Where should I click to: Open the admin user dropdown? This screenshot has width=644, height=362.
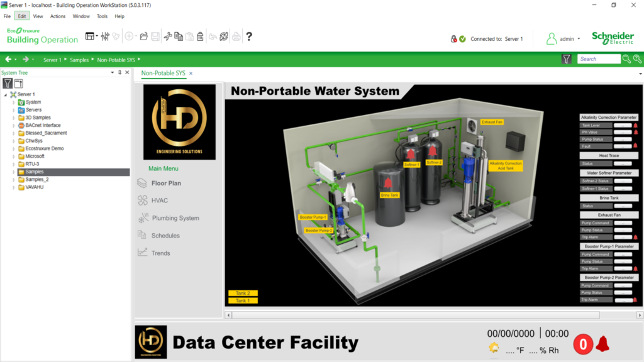(579, 39)
